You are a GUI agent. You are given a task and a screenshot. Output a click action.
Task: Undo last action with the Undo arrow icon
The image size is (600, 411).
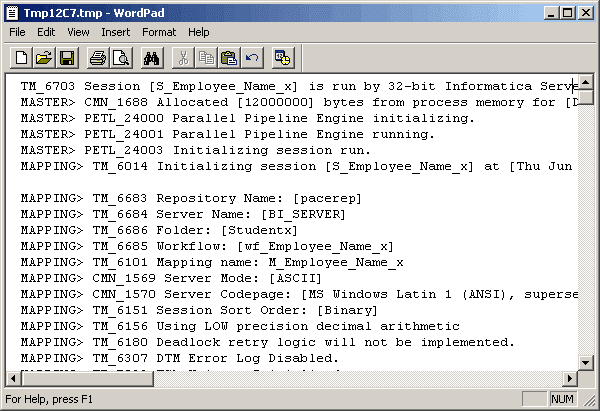tap(252, 58)
